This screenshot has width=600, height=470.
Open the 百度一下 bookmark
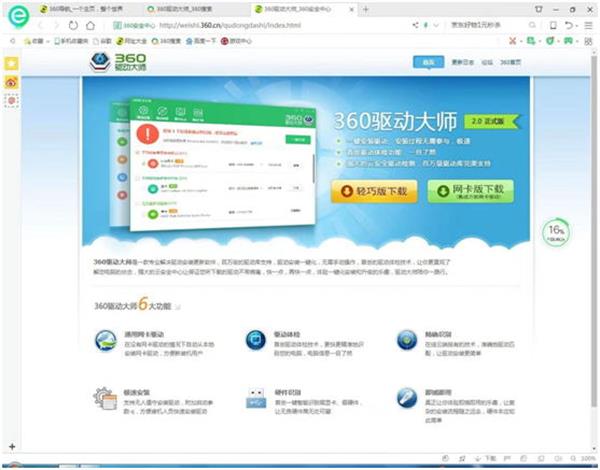[x=201, y=41]
